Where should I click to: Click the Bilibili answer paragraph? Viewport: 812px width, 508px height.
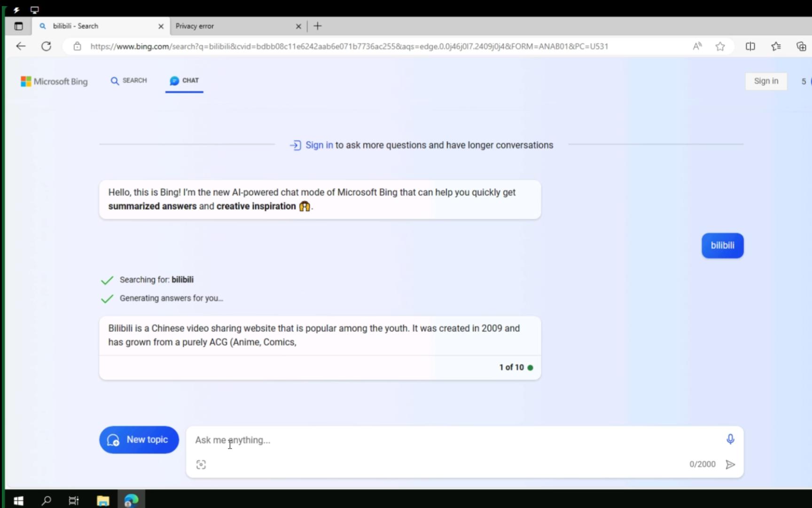tap(314, 335)
